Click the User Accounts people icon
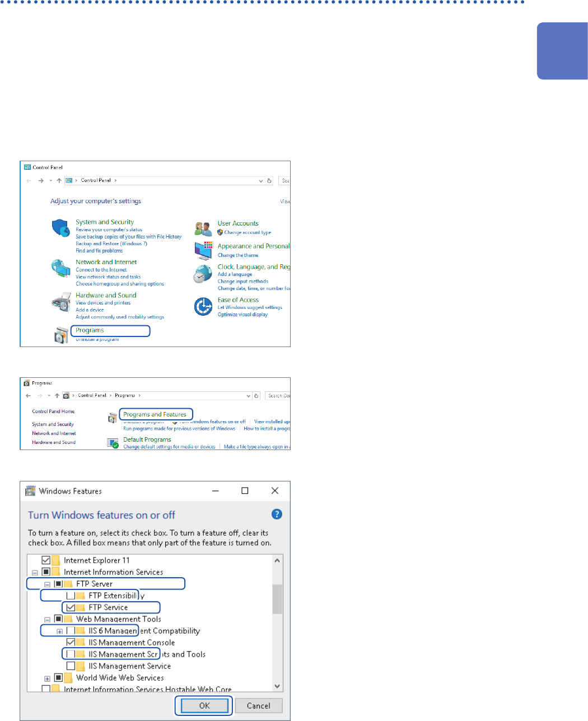588x721 pixels. (x=203, y=228)
